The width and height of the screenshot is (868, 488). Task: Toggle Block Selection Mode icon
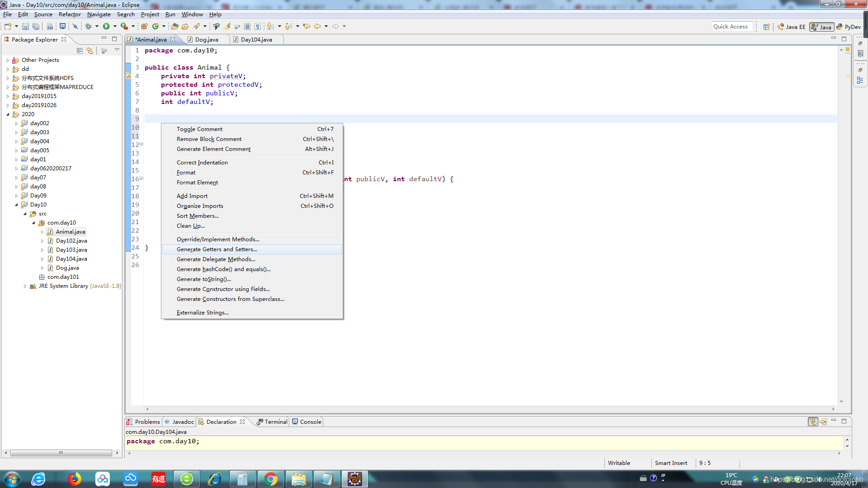coord(247,26)
